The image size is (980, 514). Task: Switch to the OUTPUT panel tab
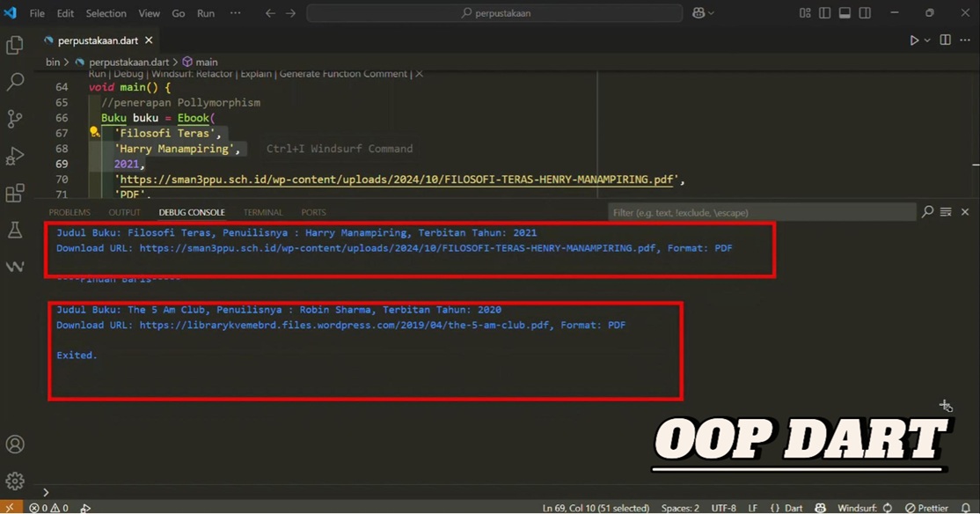tap(124, 213)
